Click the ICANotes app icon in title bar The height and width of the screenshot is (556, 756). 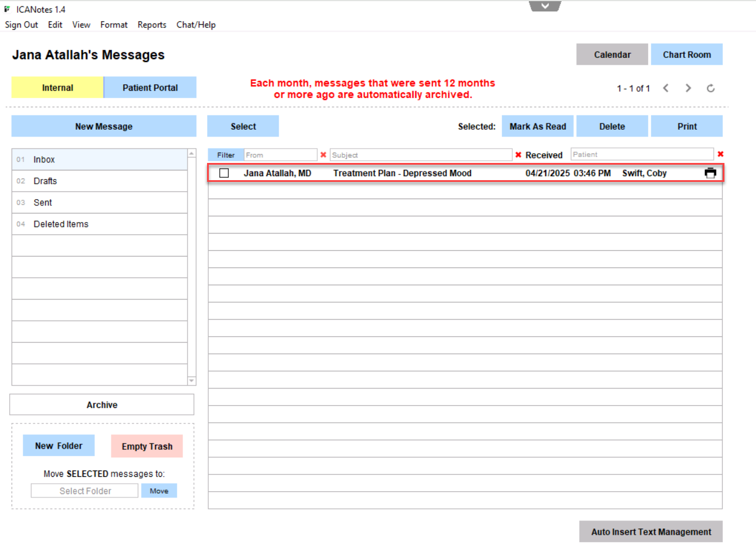(x=7, y=9)
